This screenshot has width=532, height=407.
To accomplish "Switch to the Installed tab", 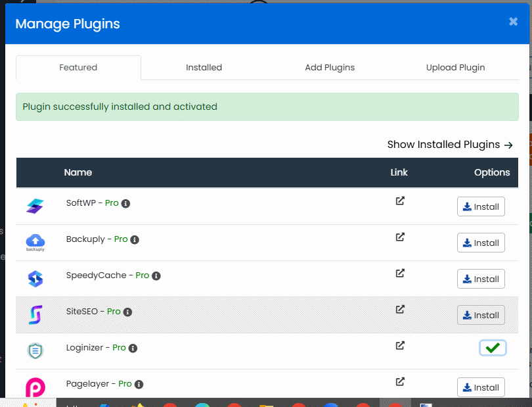I will point(204,68).
